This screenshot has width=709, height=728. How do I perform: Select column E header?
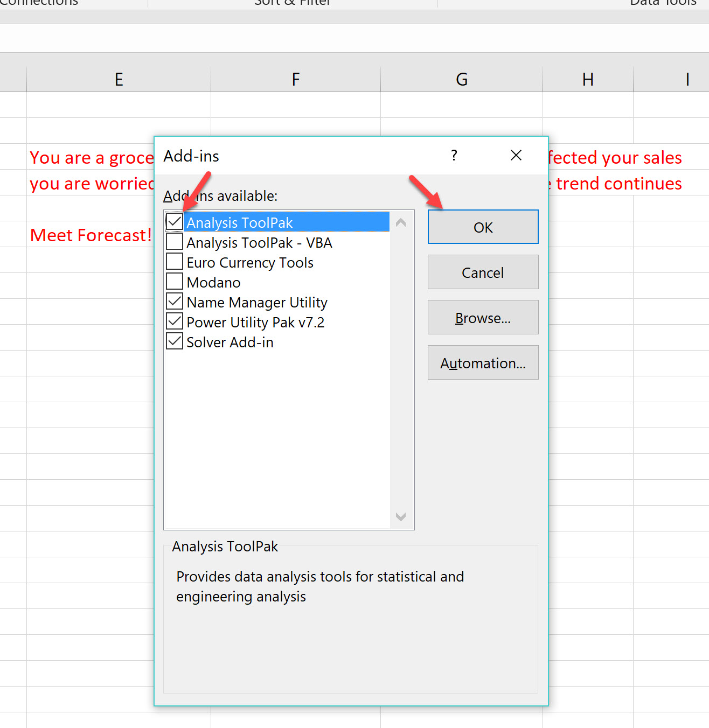(118, 79)
